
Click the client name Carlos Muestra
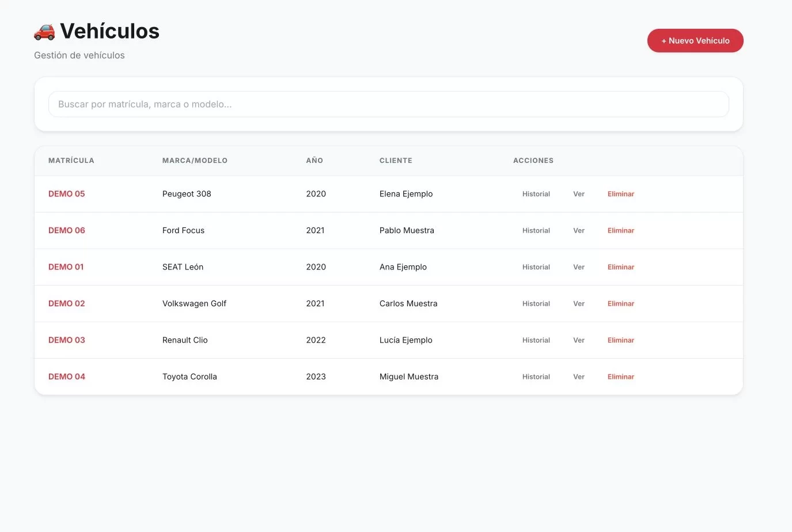(x=408, y=303)
